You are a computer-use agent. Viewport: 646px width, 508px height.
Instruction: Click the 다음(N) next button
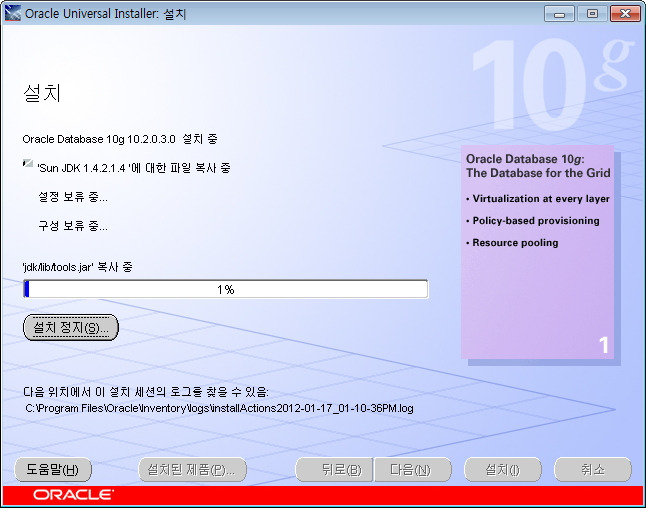413,469
